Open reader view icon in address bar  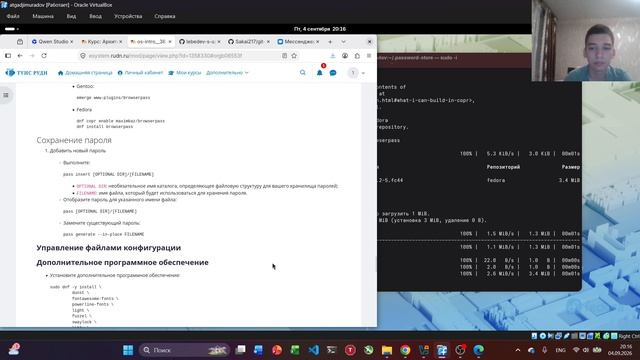point(284,56)
